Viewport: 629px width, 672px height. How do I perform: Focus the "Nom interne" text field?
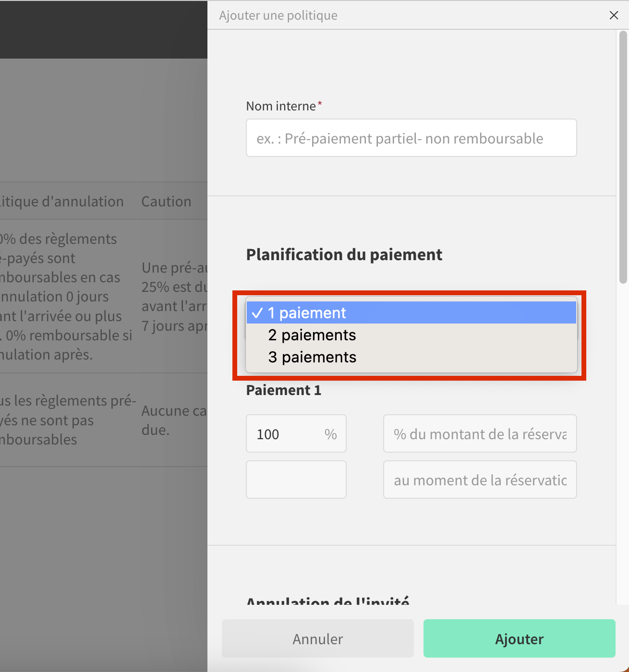(x=411, y=138)
